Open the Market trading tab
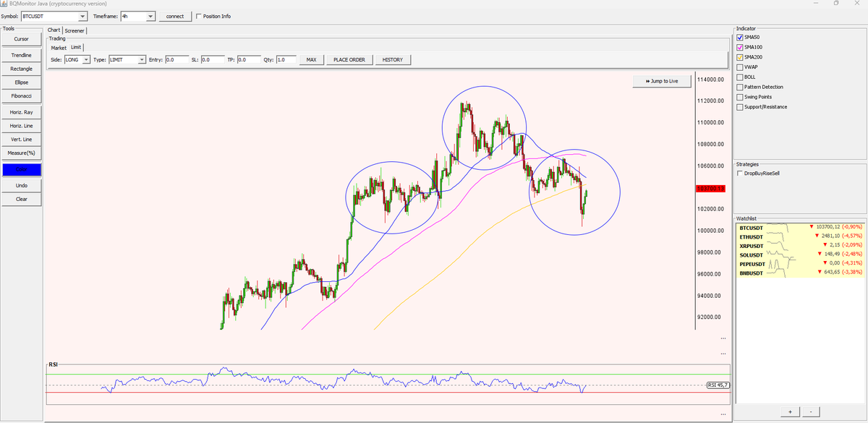Image resolution: width=868 pixels, height=423 pixels. [x=59, y=47]
